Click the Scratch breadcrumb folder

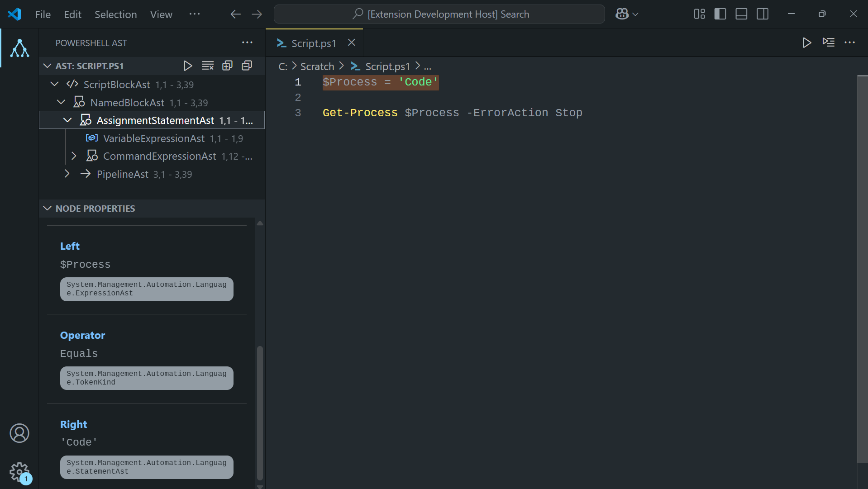coord(317,66)
